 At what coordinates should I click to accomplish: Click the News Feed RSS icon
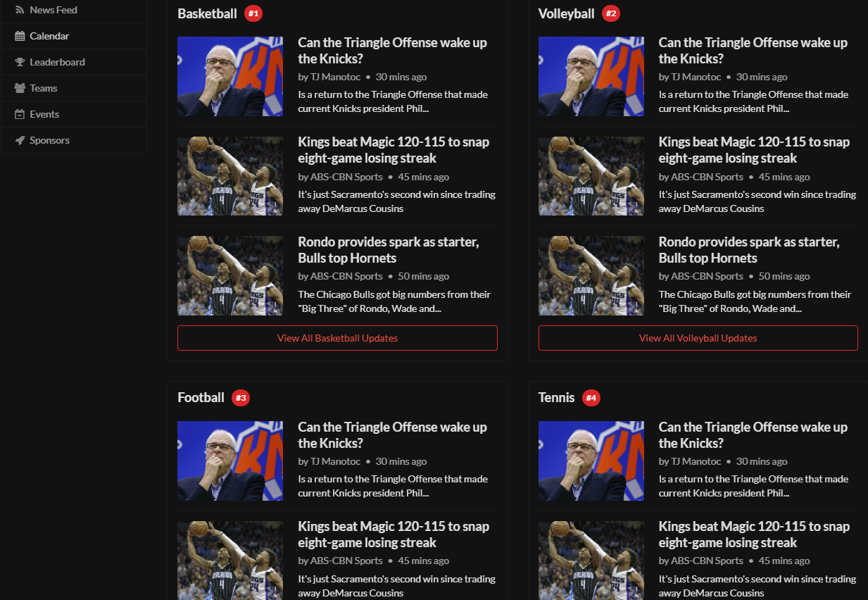click(20, 10)
